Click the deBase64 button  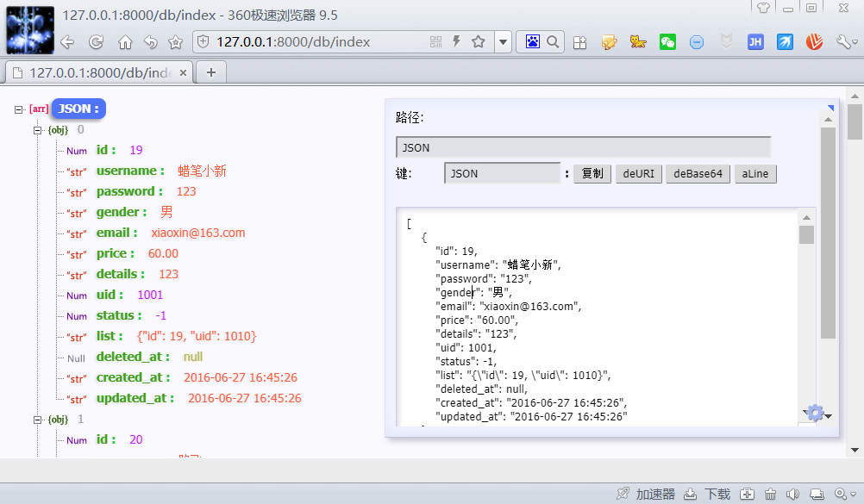click(698, 173)
